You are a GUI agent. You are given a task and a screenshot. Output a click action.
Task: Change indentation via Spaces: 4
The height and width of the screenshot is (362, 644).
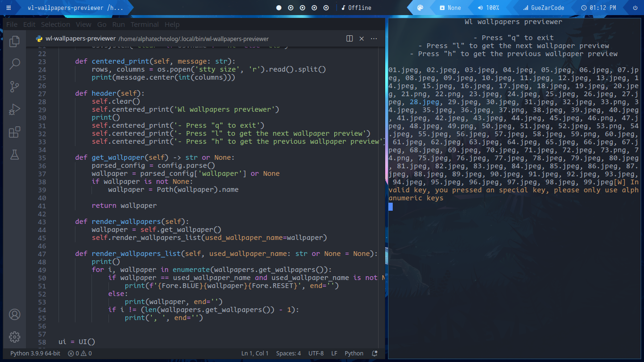point(289,354)
